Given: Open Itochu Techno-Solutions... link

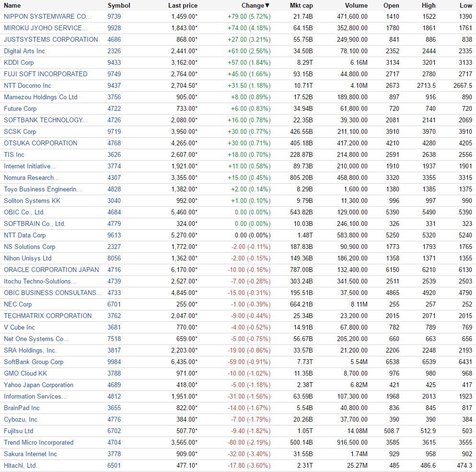Looking at the screenshot, I should 40,281.
